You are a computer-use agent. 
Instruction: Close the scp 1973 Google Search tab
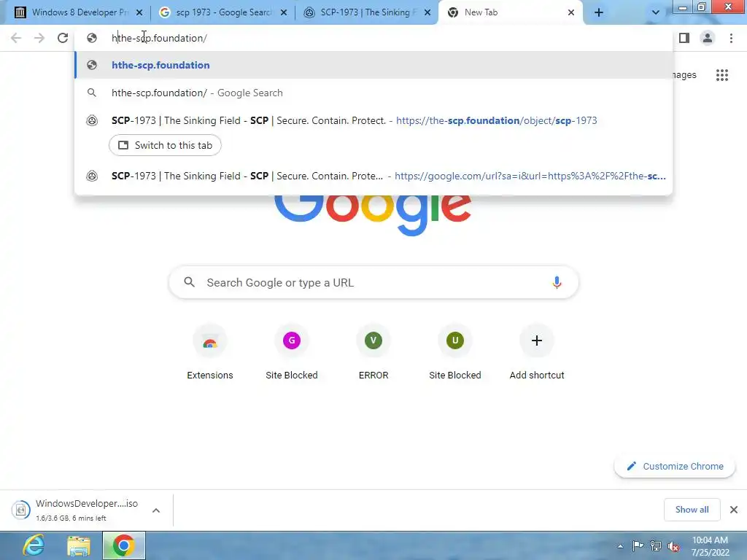(284, 12)
